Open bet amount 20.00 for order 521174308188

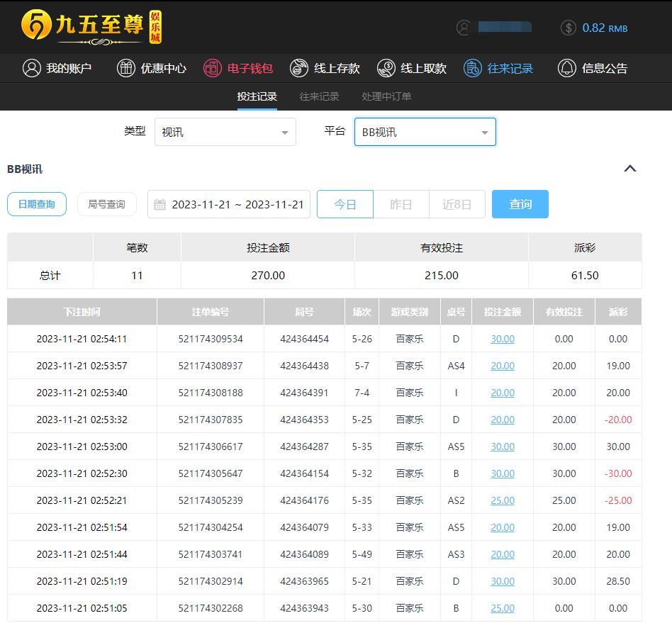(503, 393)
